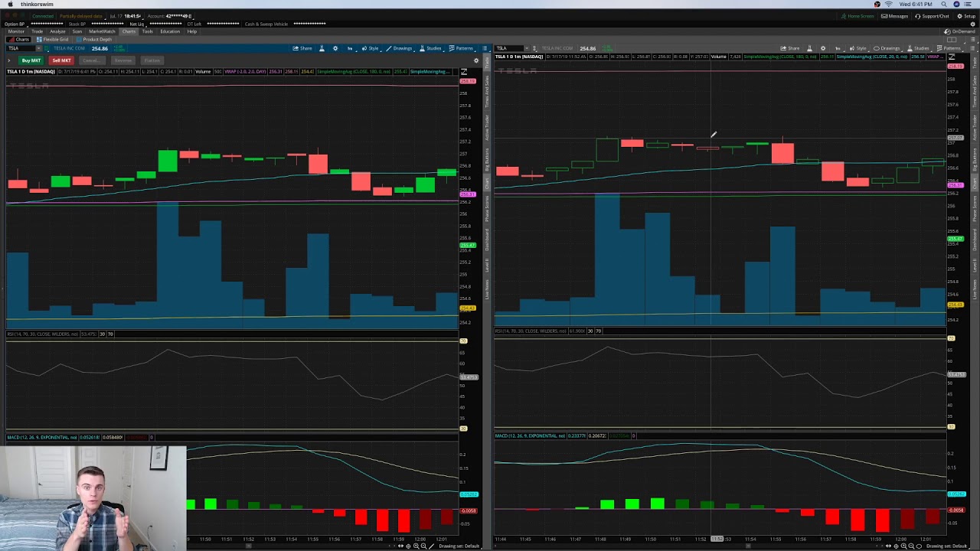This screenshot has height=551, width=980.
Task: Open the Trade tab
Action: [x=37, y=31]
